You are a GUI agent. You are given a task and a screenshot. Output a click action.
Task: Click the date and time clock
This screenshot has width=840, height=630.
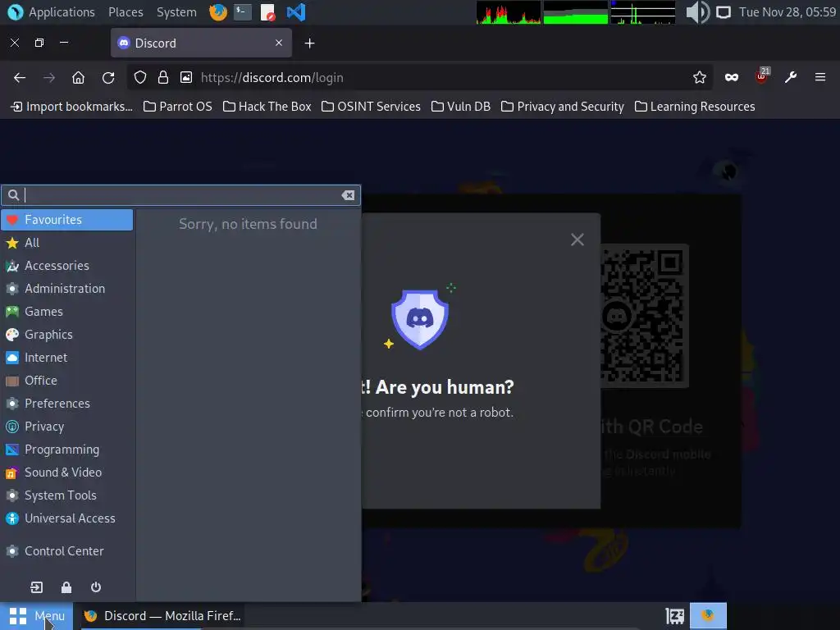787,11
